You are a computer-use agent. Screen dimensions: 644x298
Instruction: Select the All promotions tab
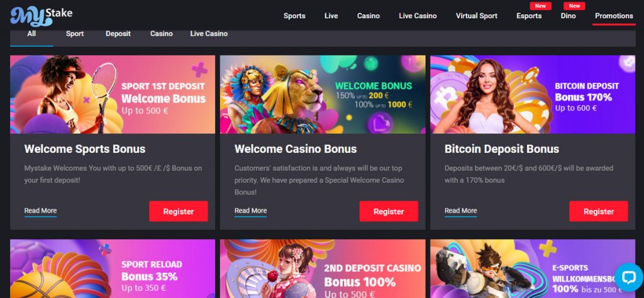31,34
